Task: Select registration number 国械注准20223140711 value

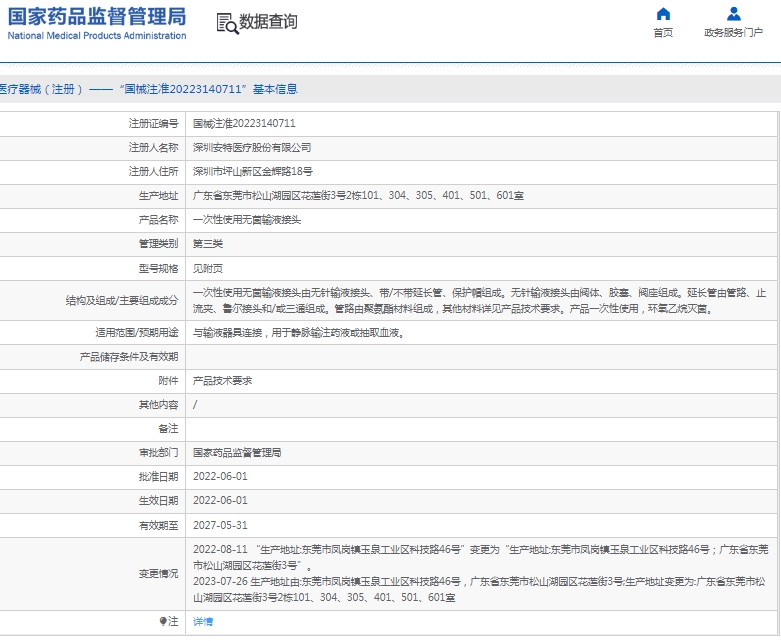Action: (x=244, y=124)
